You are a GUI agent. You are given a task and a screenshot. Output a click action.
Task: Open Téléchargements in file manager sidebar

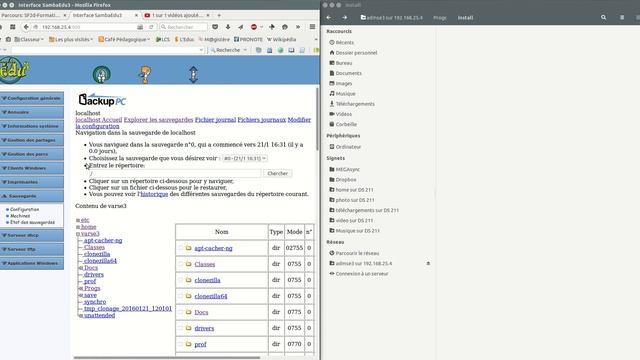(x=355, y=104)
